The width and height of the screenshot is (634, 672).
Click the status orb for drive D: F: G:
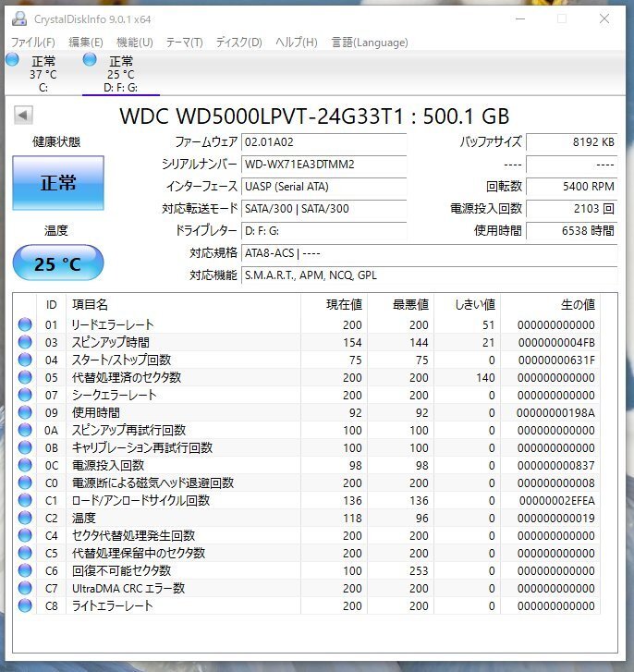click(90, 59)
